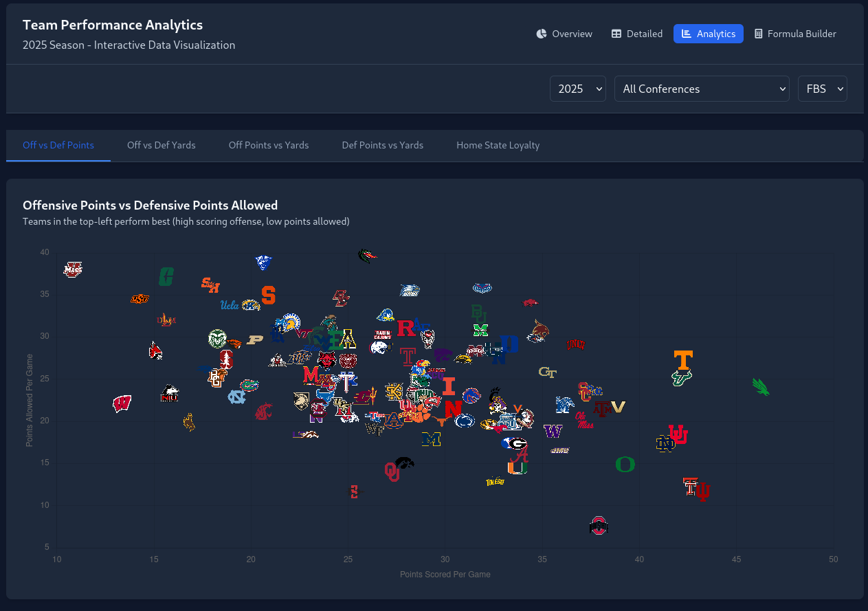Click the orange Syracuse S logo
This screenshot has height=611, width=868.
tap(268, 296)
